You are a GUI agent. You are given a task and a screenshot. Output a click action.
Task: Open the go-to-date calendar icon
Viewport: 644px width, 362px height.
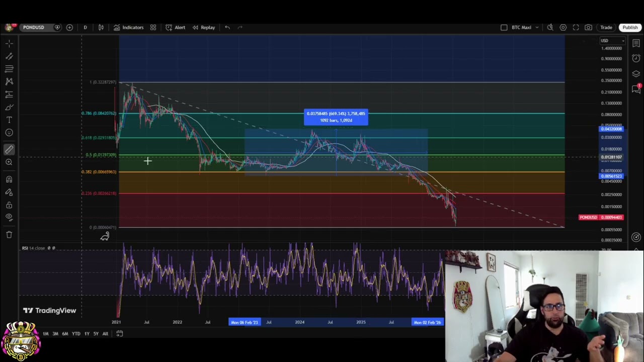pyautogui.click(x=119, y=333)
